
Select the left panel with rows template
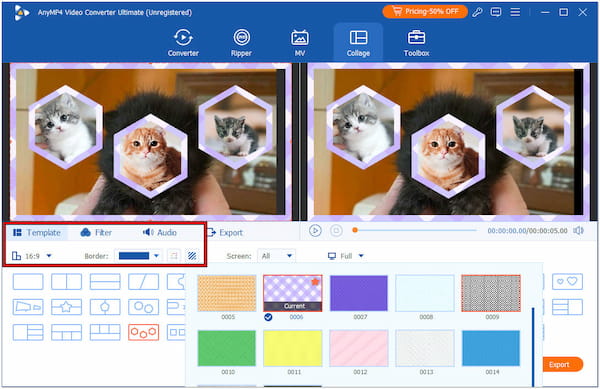pyautogui.click(x=28, y=332)
